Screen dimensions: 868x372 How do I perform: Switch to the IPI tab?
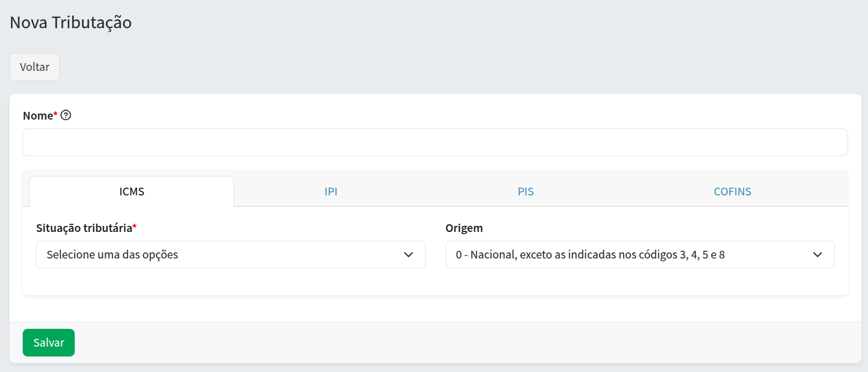(x=331, y=192)
